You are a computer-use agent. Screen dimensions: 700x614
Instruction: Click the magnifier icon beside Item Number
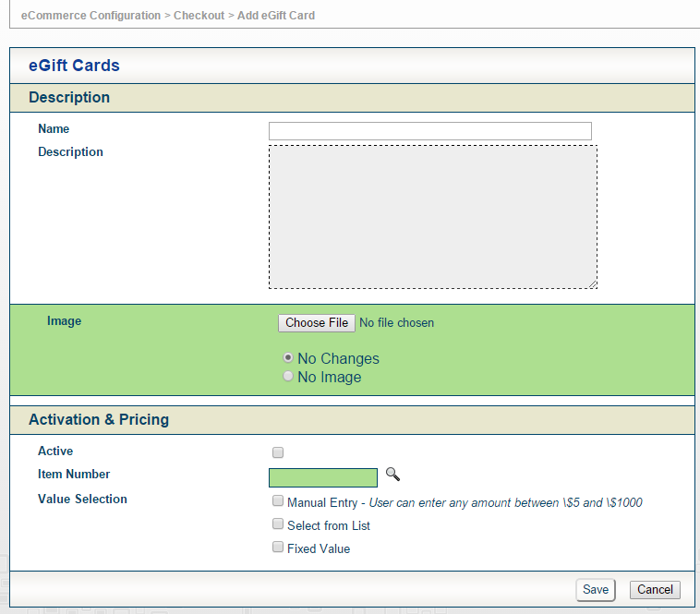point(392,475)
